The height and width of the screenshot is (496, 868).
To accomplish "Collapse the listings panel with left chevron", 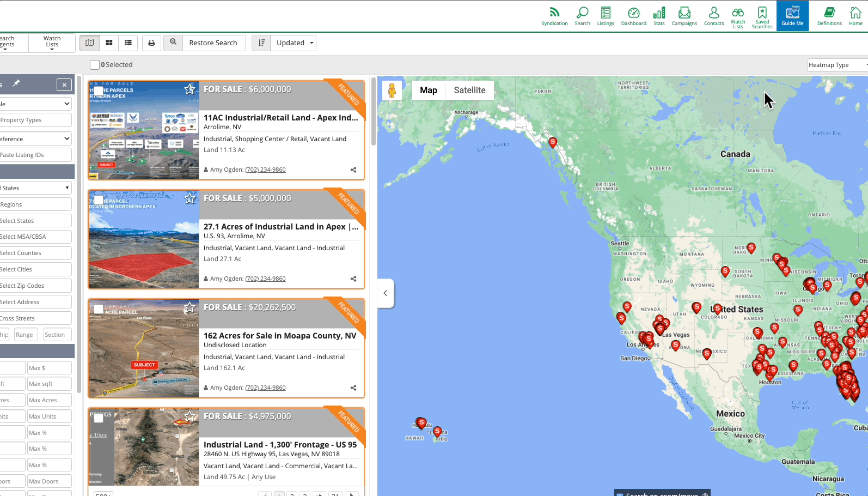I will click(x=386, y=293).
